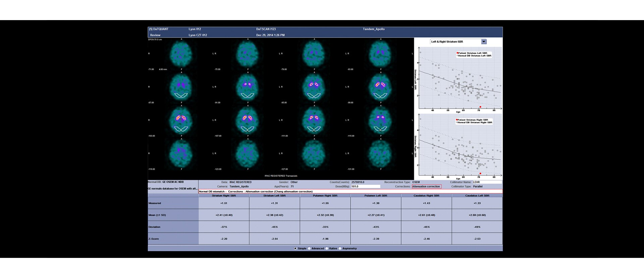Viewport: 644px width, 278px height.
Task: Click the Dose(MBq) input field showing 181.0
Action: pyautogui.click(x=365, y=187)
